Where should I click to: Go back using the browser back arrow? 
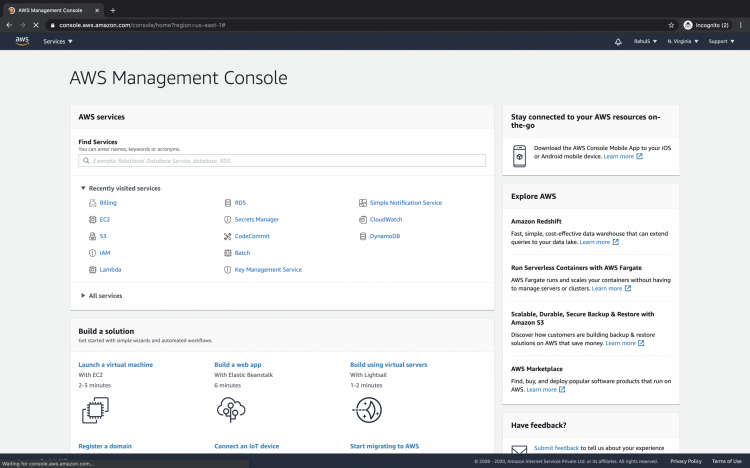9,25
